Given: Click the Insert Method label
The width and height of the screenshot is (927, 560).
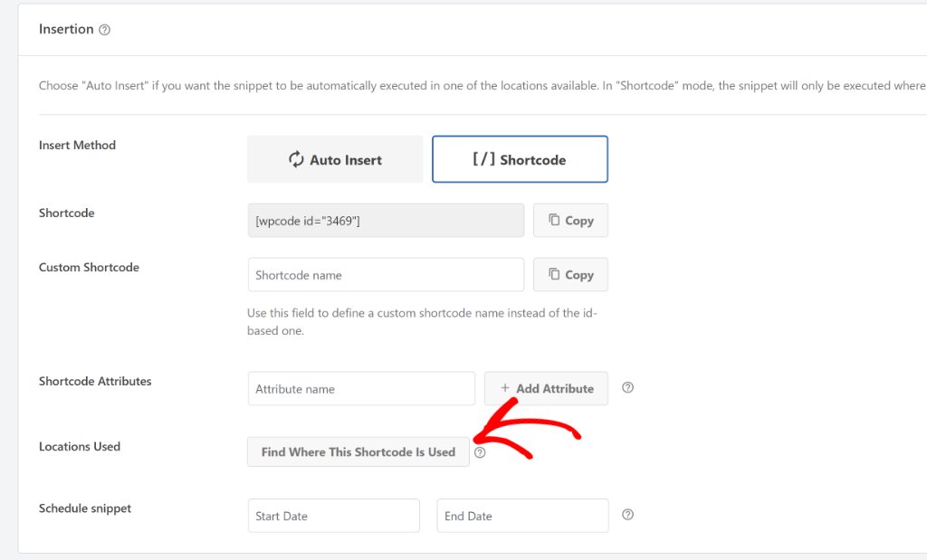Looking at the screenshot, I should 78,146.
